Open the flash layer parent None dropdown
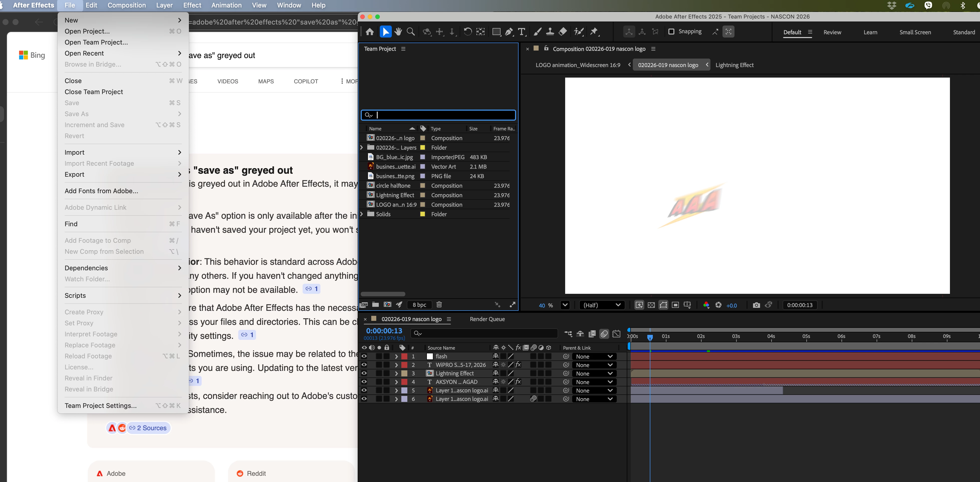The image size is (980, 482). click(594, 356)
